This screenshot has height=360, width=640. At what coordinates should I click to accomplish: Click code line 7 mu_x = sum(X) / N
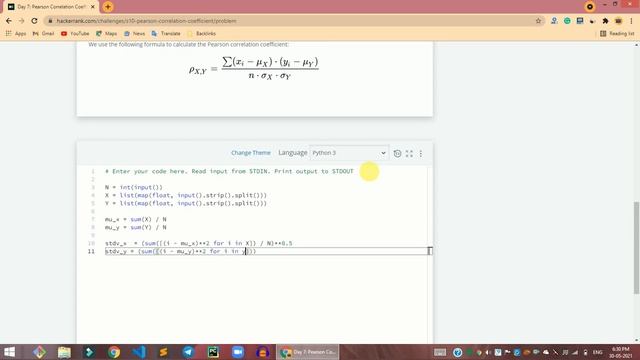136,219
